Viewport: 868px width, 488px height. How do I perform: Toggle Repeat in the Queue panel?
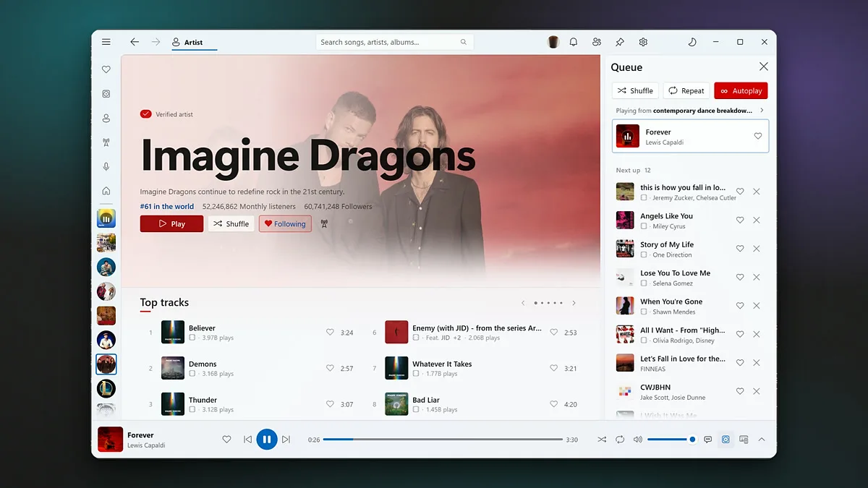click(686, 90)
